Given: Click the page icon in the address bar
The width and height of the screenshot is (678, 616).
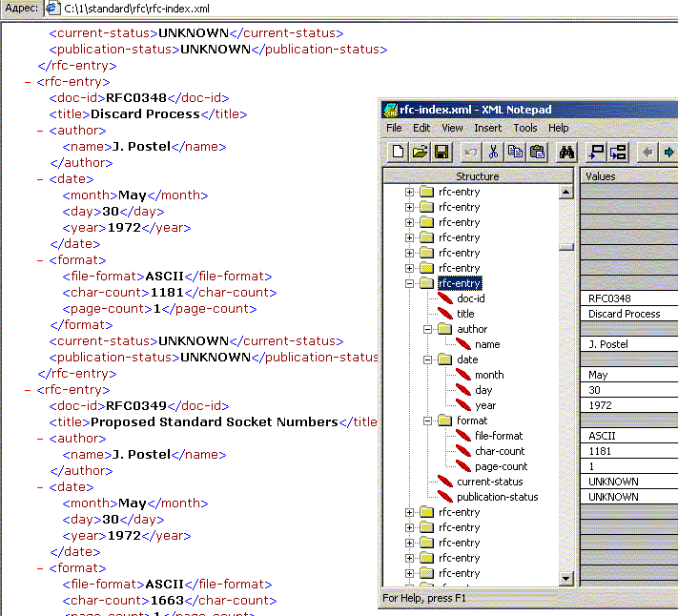Looking at the screenshot, I should pyautogui.click(x=52, y=8).
